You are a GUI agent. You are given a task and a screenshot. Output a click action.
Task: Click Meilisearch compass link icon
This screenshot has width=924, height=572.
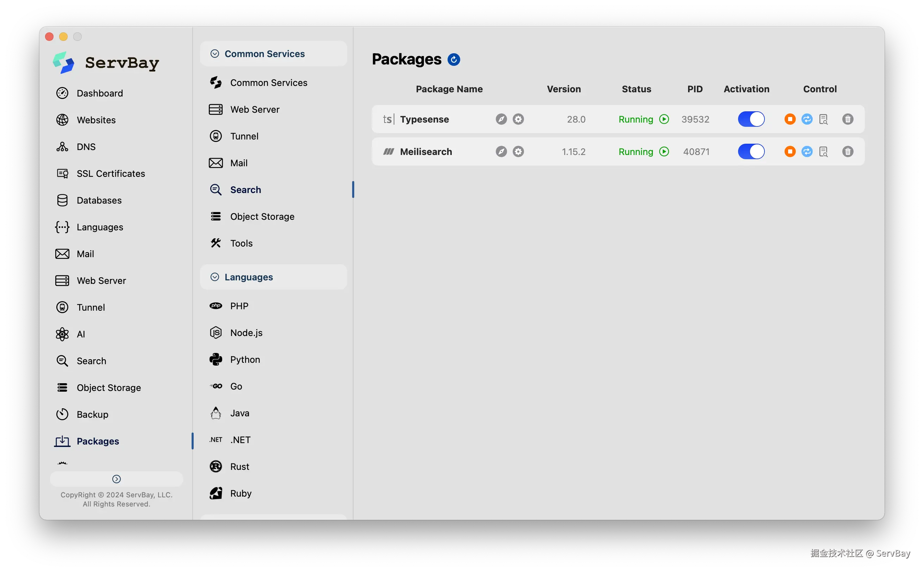tap(501, 152)
